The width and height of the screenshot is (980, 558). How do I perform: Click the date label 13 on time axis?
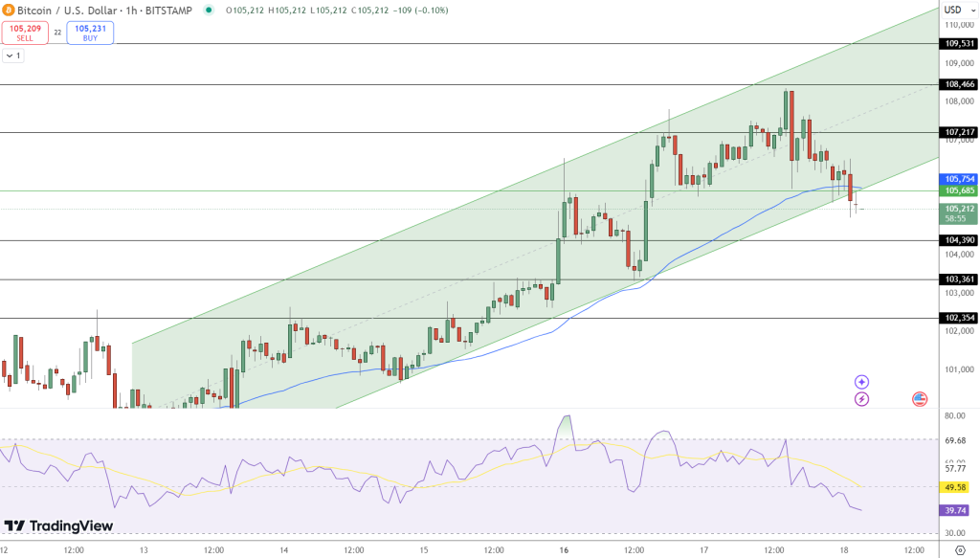[x=144, y=550]
